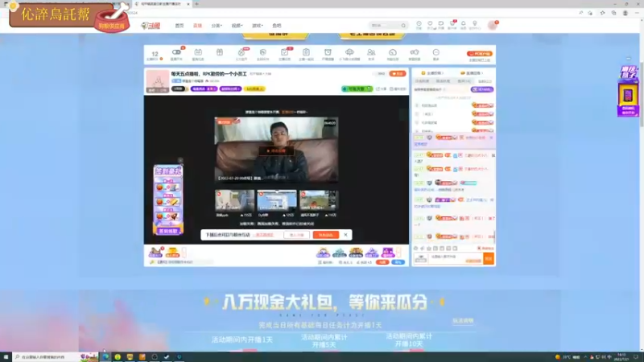Screen dimensions: 644x362
Task: Click the calendar icon in streamer toolbar
Action: [198, 52]
